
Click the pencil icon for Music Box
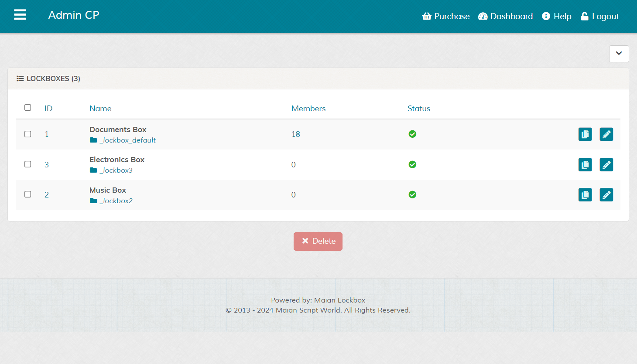click(606, 195)
